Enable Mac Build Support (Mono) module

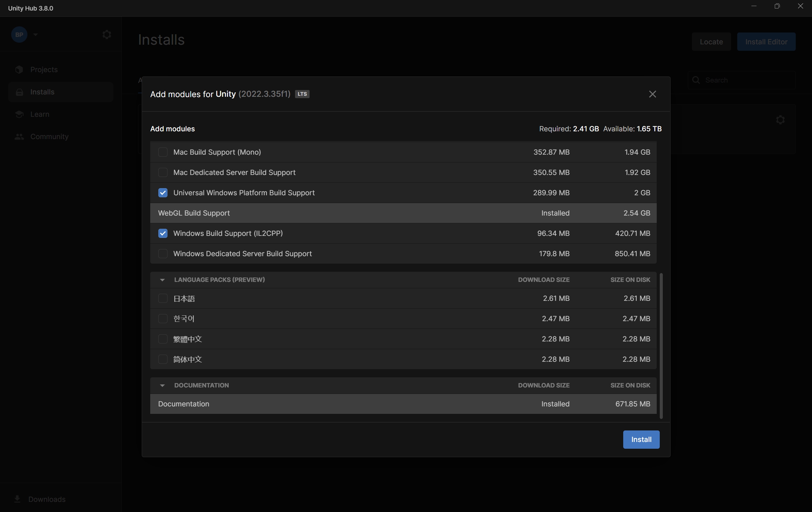[163, 152]
